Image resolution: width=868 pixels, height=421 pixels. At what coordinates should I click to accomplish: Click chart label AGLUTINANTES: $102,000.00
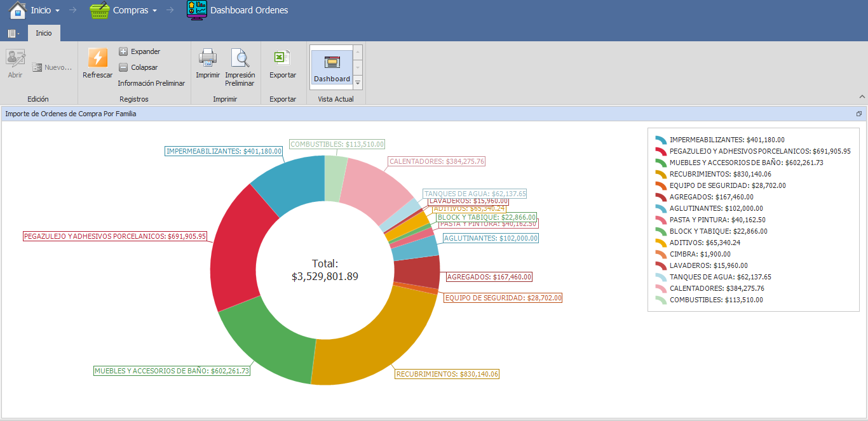(x=491, y=238)
